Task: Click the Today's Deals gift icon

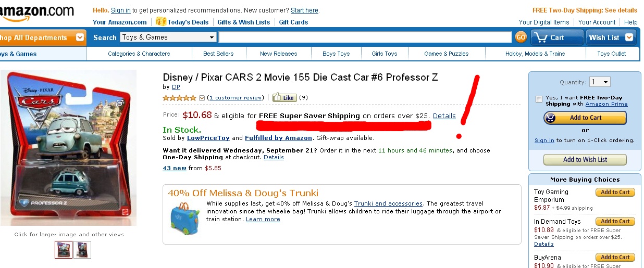Action: click(160, 22)
